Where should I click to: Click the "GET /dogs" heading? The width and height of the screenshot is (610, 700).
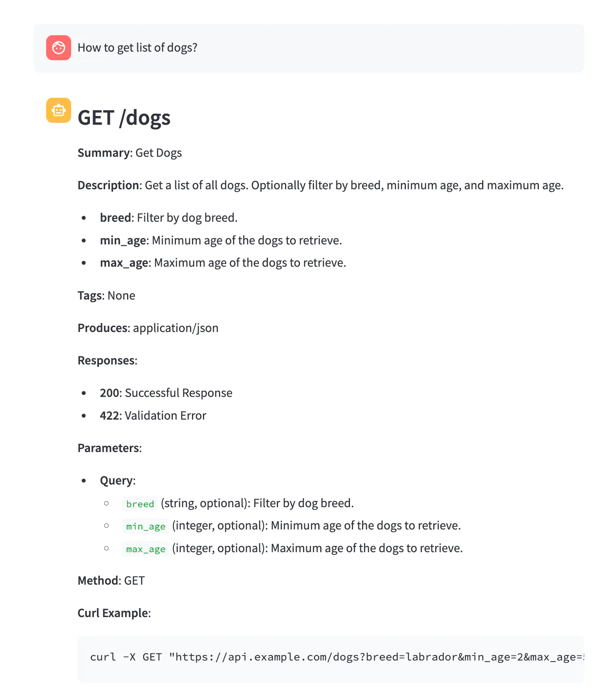[124, 118]
